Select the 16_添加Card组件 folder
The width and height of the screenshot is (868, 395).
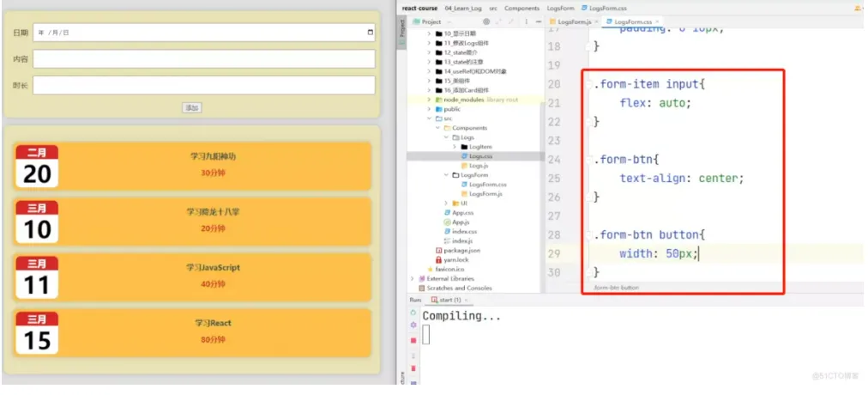462,90
